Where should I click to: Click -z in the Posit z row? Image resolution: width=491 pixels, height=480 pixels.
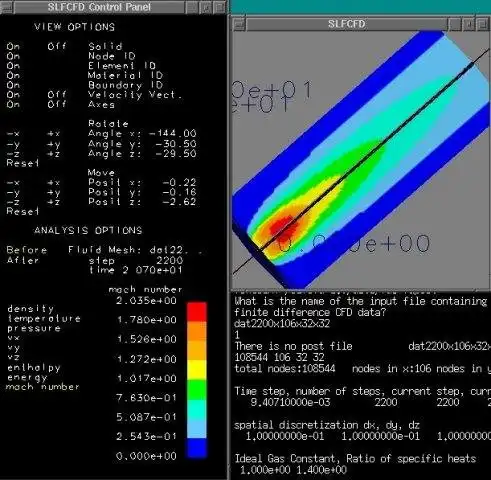(13, 202)
